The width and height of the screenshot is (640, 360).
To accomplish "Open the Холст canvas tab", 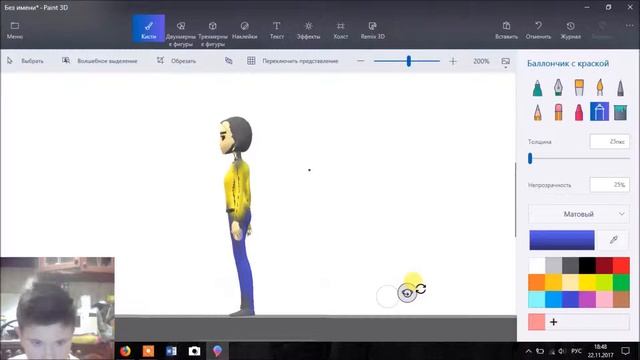I will click(x=340, y=30).
